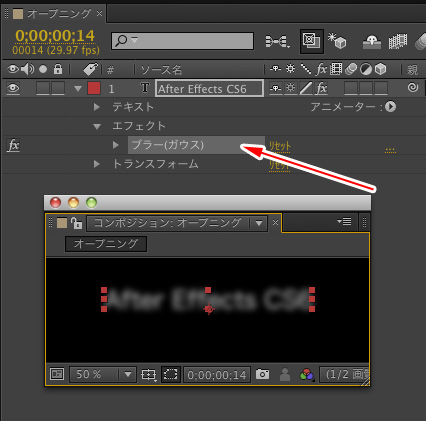Open the composition mini-flowchart
This screenshot has width=426, height=421.
point(277,42)
